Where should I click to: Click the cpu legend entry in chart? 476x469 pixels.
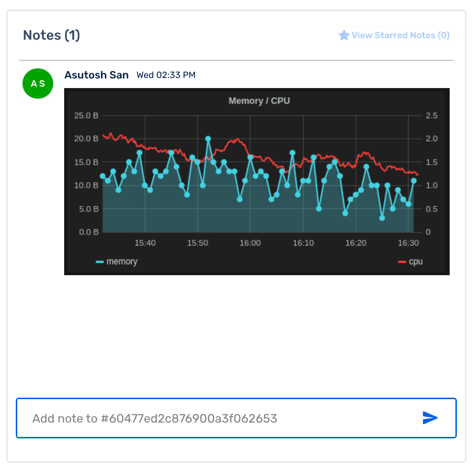click(410, 261)
